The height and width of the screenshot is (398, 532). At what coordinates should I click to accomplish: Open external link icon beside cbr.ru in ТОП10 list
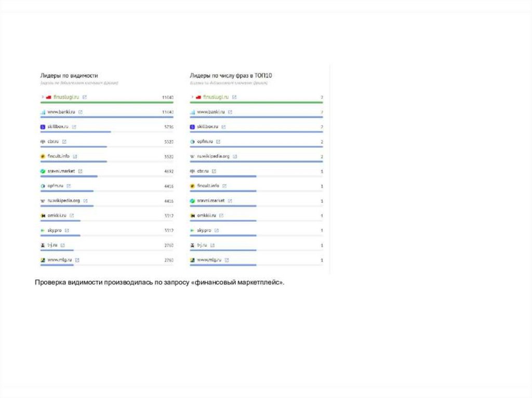(x=214, y=171)
